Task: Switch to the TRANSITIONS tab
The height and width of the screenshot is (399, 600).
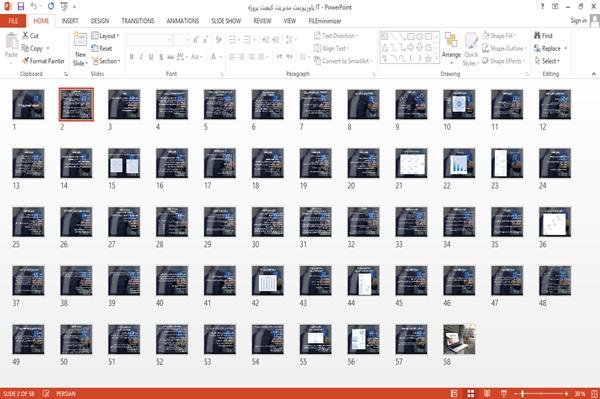Action: coord(138,21)
